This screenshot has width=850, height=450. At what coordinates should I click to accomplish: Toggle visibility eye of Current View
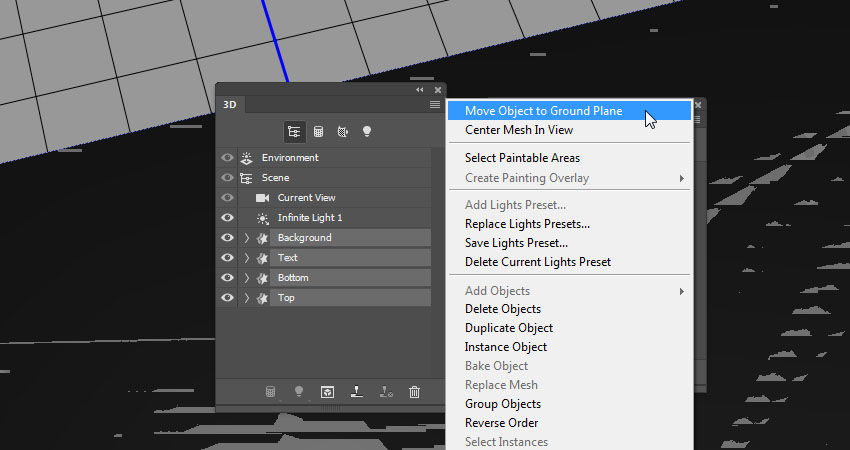pyautogui.click(x=227, y=198)
